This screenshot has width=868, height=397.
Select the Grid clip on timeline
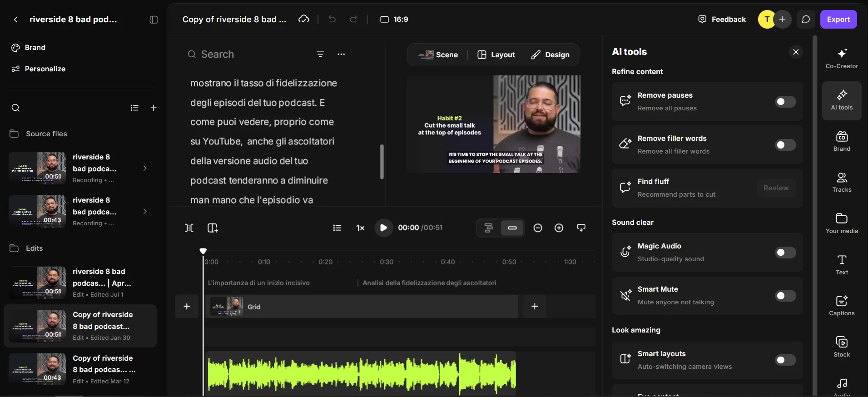tap(362, 307)
